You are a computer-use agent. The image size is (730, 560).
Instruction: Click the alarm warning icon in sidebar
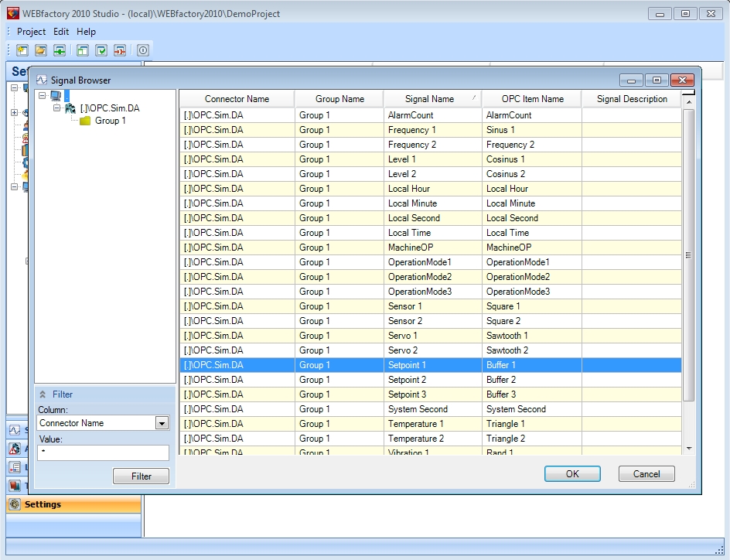14,449
